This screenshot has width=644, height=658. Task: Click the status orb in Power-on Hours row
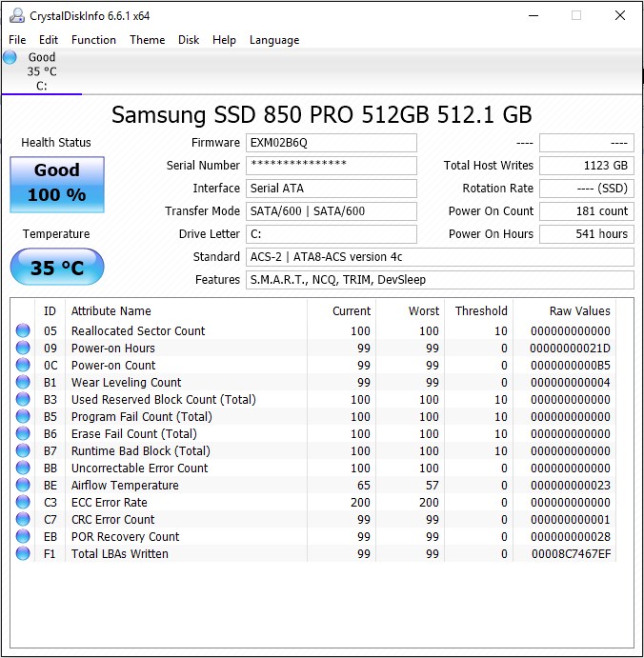pos(23,348)
